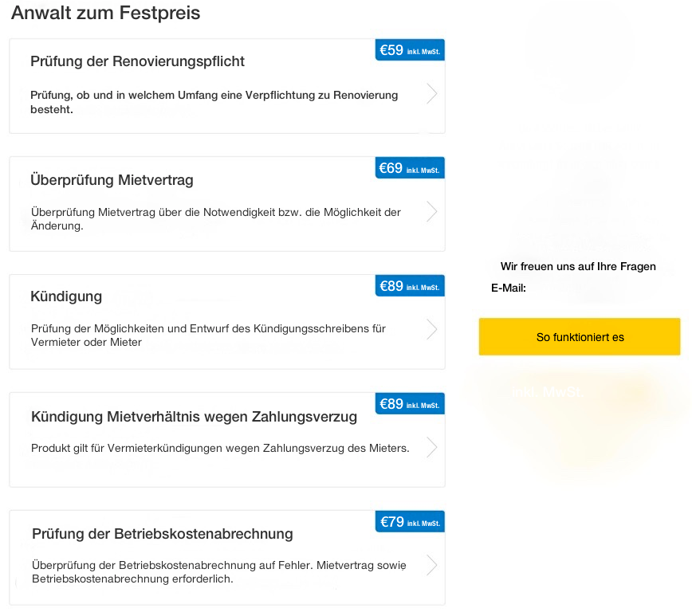Screen dimensions: 692x616
Task: Click the Betriebskostenabrechnung description text
Action: tap(218, 572)
